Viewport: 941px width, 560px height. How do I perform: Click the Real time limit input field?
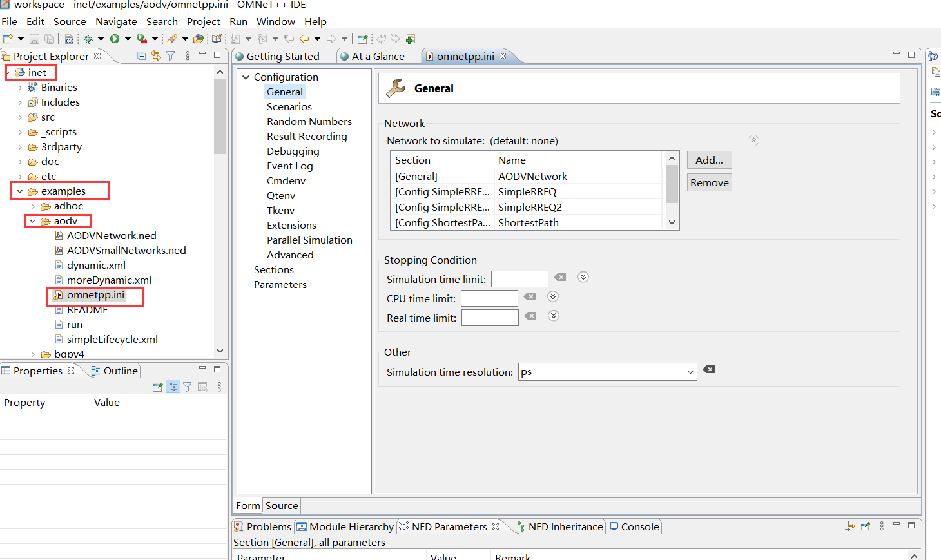[x=490, y=318]
